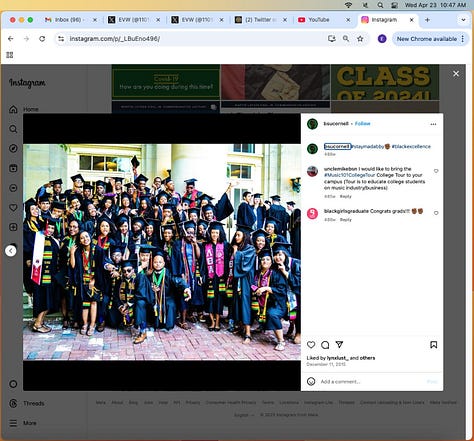Click Chrome back arrow
Image resolution: width=474 pixels, height=441 pixels.
pyautogui.click(x=11, y=39)
